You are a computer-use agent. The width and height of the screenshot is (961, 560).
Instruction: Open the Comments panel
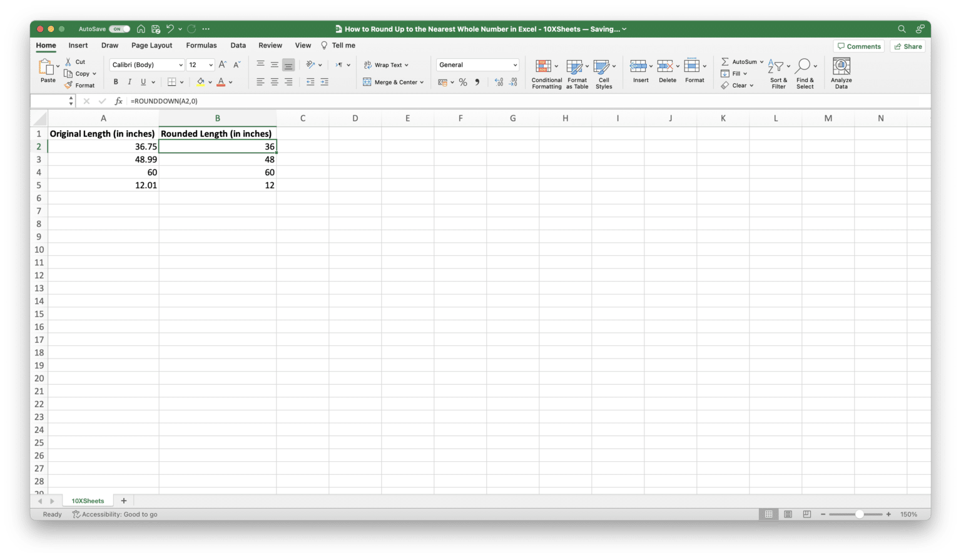coord(858,46)
